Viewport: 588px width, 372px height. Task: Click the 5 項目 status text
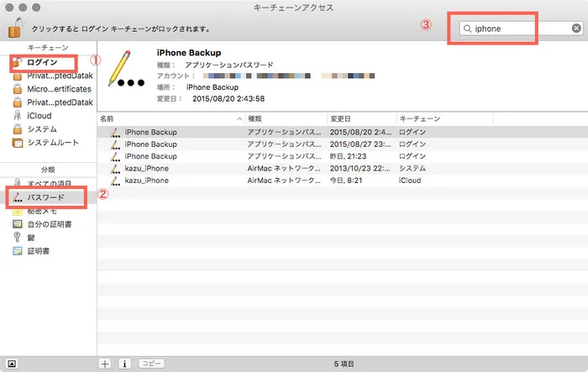(x=344, y=364)
